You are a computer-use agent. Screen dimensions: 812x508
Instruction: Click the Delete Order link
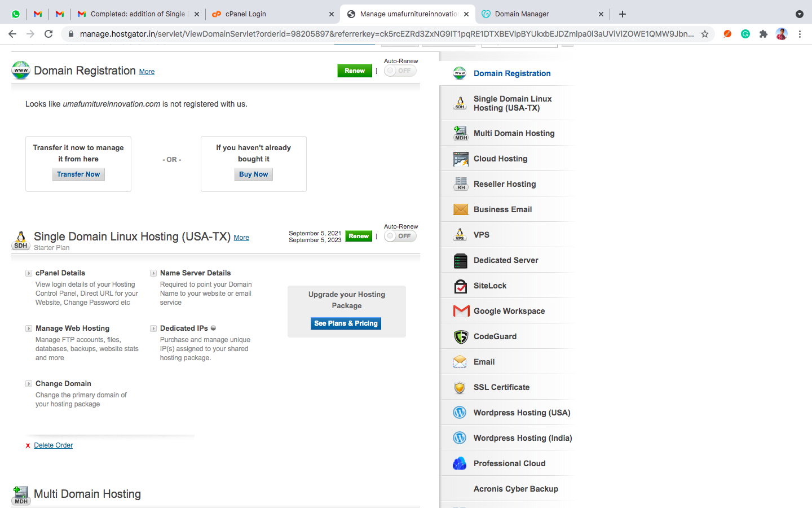click(54, 445)
